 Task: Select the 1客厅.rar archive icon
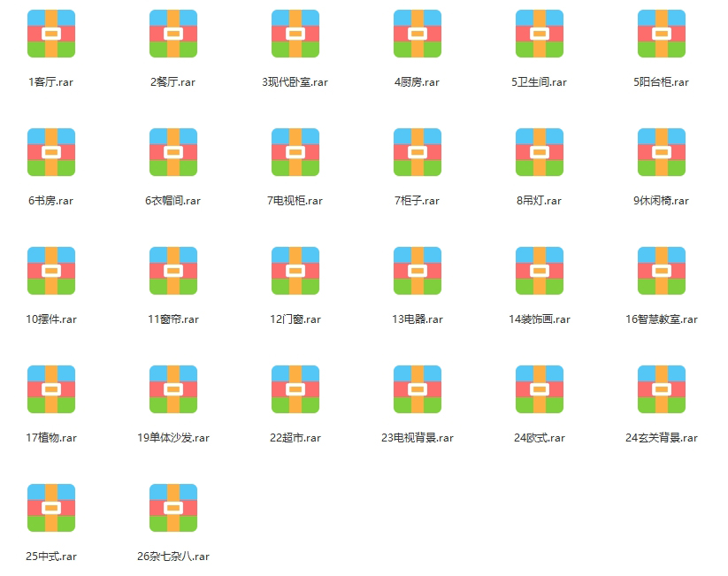coord(51,34)
